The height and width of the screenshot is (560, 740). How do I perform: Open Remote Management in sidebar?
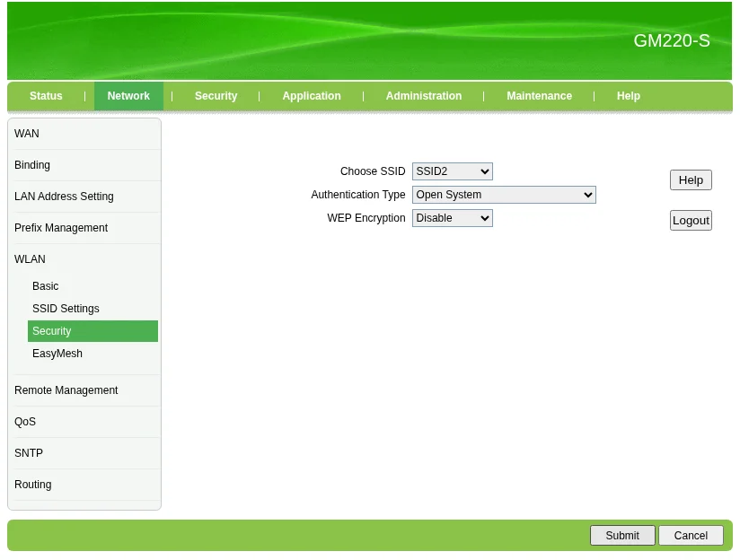pos(66,390)
